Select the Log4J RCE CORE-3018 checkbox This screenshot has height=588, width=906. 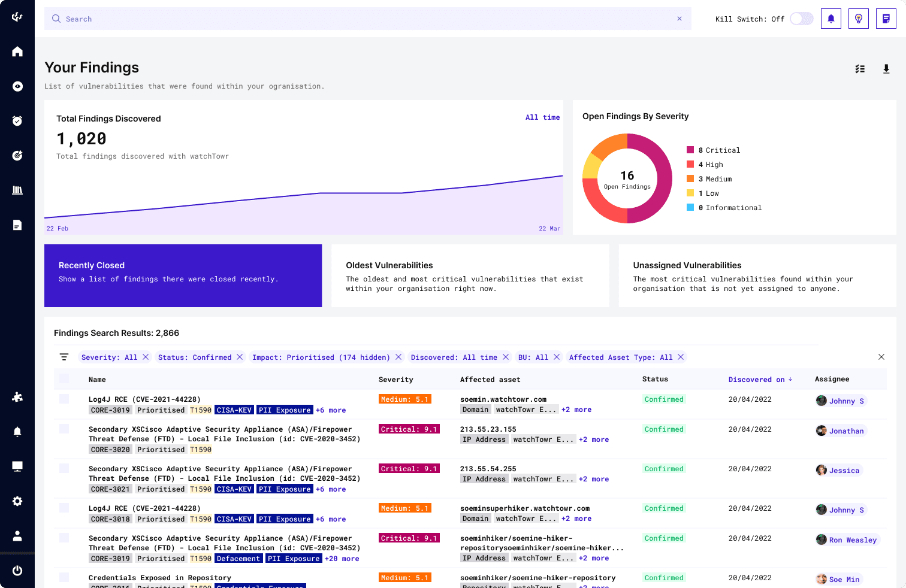64,508
